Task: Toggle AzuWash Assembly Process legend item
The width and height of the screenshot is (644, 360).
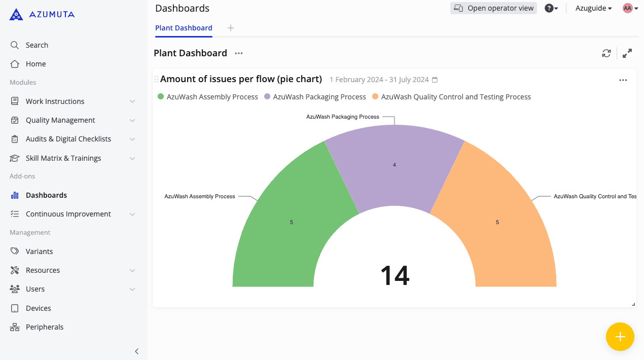Action: pos(208,97)
